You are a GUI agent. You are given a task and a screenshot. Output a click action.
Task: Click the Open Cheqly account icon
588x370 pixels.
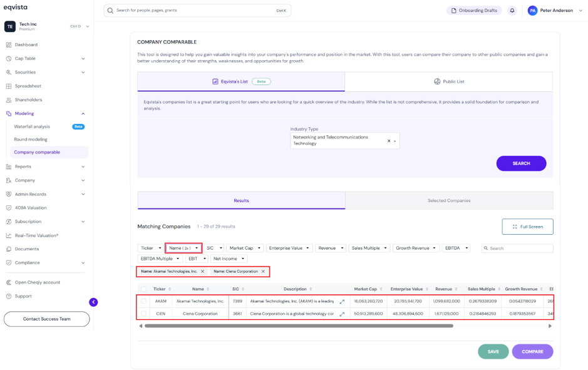coord(9,282)
